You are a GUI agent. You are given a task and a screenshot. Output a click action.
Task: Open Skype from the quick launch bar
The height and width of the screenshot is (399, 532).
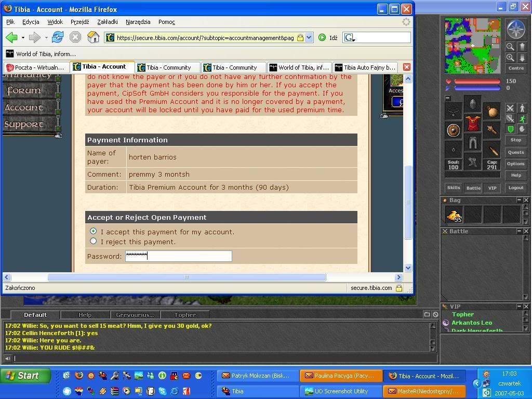[163, 391]
